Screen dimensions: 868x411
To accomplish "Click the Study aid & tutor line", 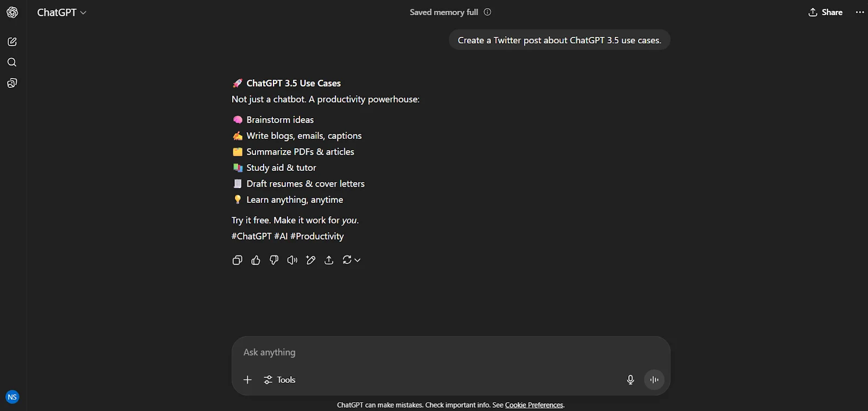I will click(x=275, y=168).
